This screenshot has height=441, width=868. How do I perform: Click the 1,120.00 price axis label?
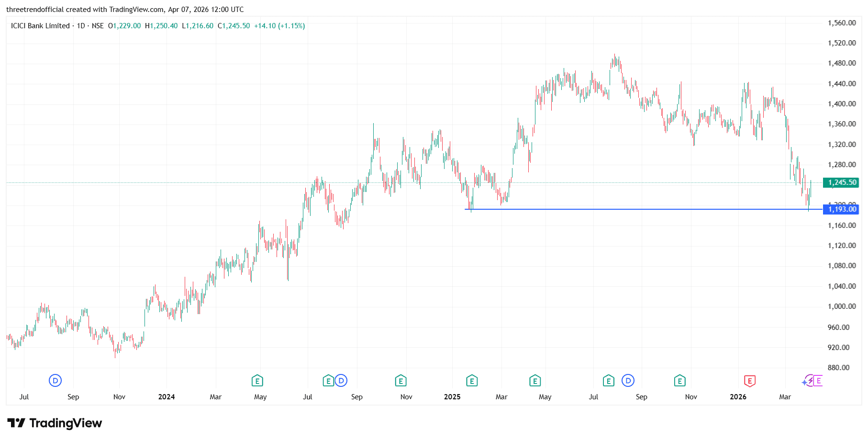[x=842, y=246]
